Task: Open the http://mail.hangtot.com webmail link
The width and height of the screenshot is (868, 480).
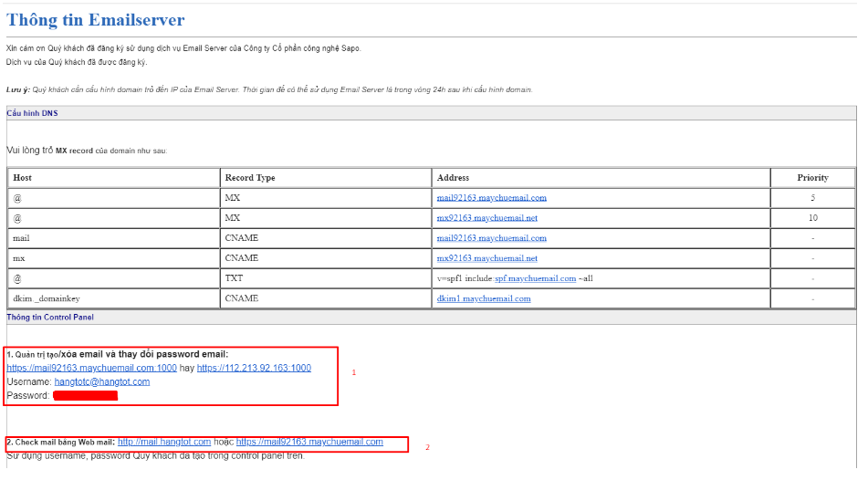Action: [164, 442]
